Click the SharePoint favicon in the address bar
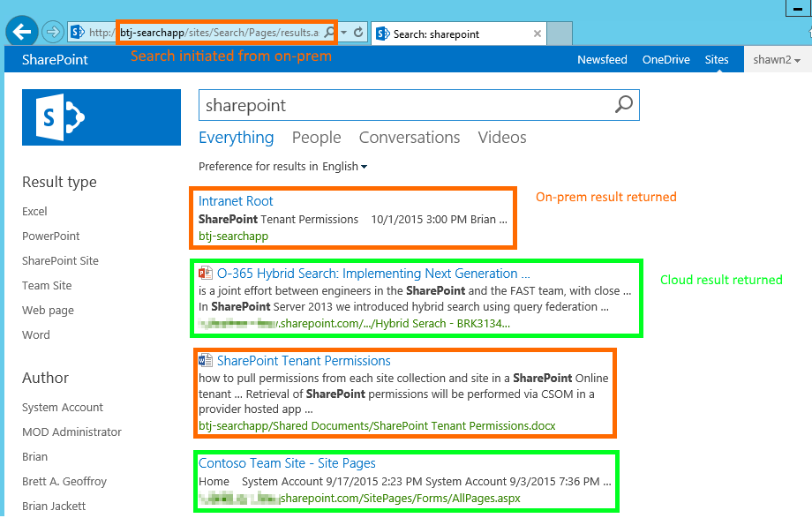 click(78, 33)
